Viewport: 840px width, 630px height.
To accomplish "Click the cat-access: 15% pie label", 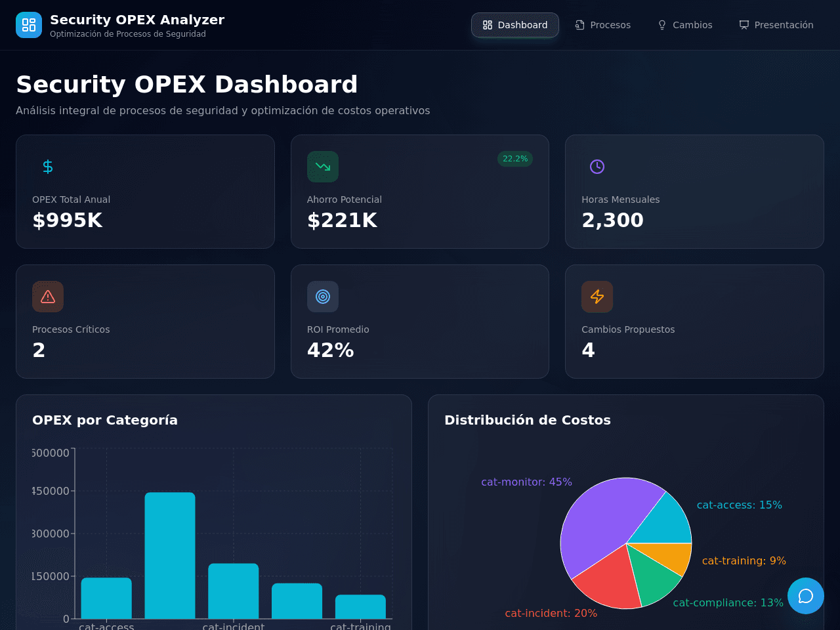I will tap(740, 505).
